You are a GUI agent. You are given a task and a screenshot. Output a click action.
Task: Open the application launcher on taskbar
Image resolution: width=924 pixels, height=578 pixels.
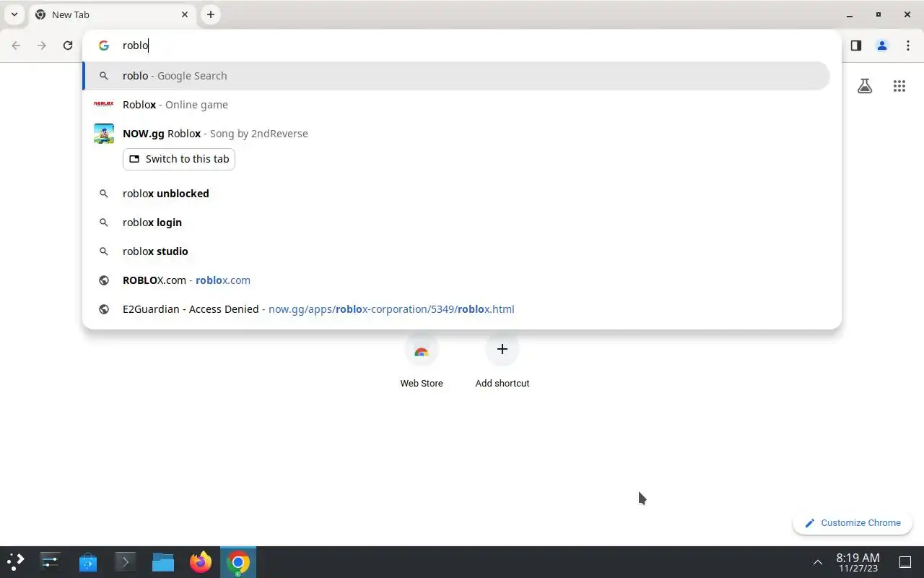click(16, 561)
